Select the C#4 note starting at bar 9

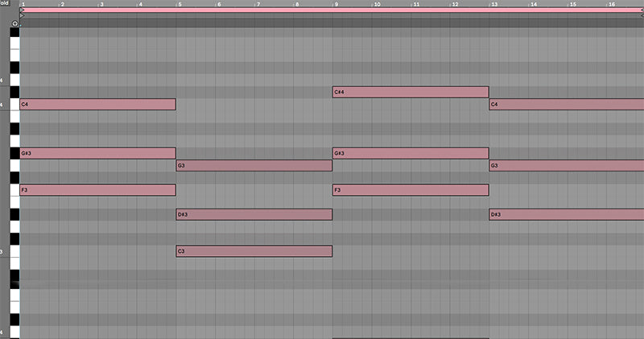point(411,92)
